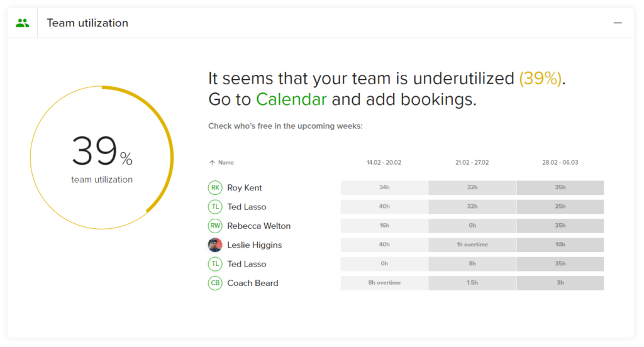Click Rebecca Welton's RW avatar

[215, 226]
